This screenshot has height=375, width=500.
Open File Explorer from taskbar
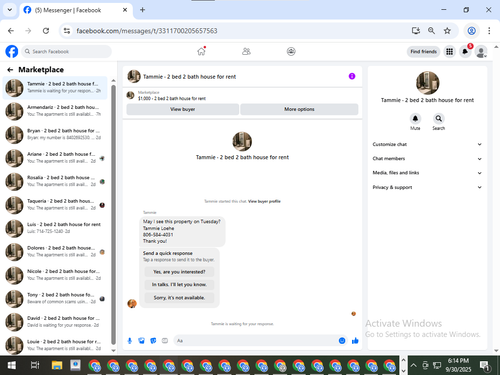click(x=57, y=366)
